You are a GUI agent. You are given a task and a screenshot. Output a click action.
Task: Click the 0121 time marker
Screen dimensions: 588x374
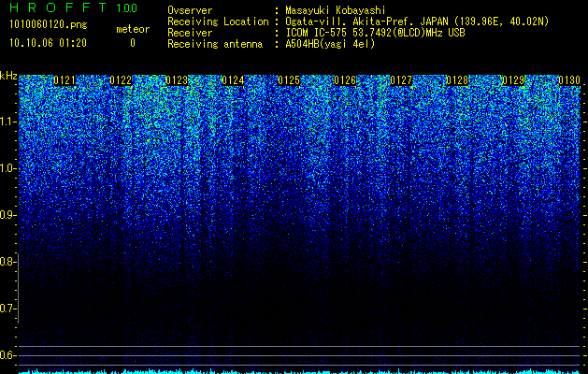point(65,80)
